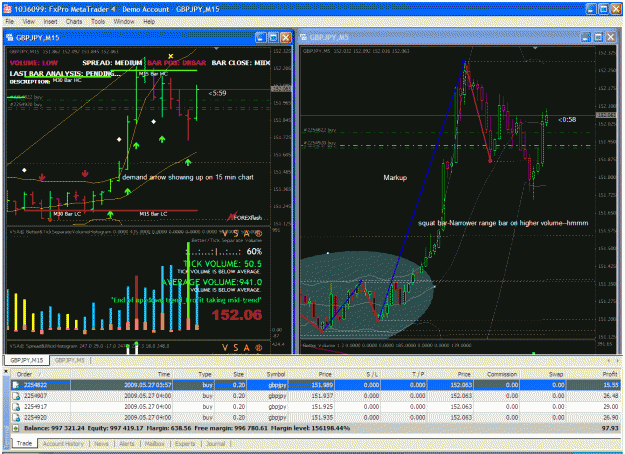Click the chart shift triangle on M5 chart
This screenshot has width=625, height=454.
[x=535, y=48]
